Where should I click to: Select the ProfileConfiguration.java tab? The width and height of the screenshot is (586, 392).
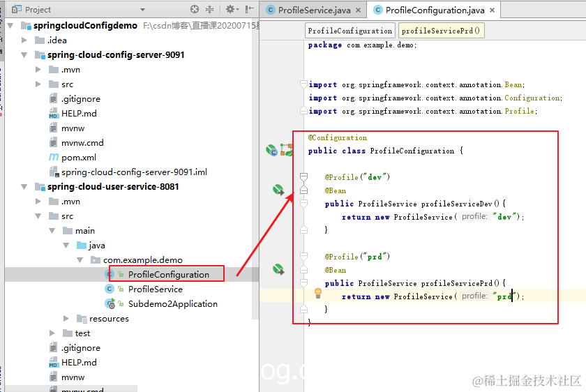[435, 10]
